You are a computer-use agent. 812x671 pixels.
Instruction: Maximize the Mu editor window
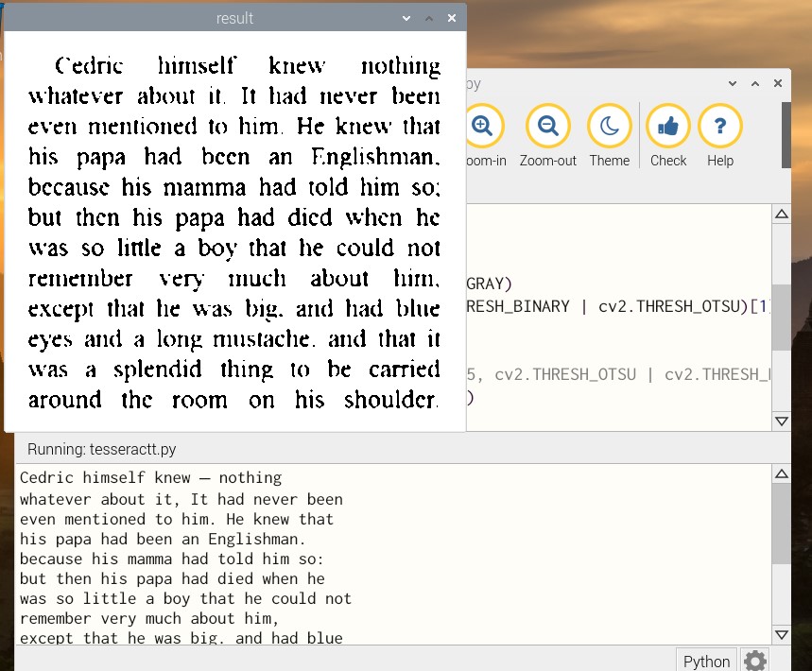coord(755,83)
